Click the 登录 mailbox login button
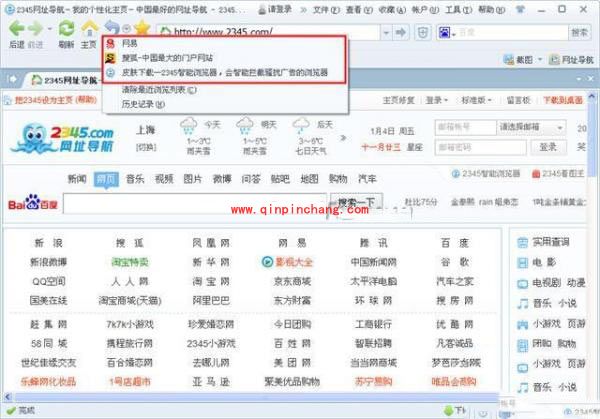 [548, 147]
